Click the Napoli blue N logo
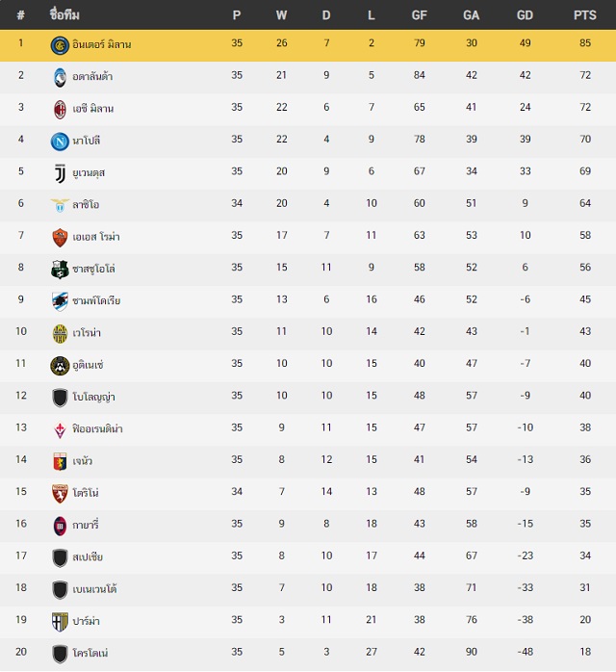The width and height of the screenshot is (616, 672). click(60, 142)
